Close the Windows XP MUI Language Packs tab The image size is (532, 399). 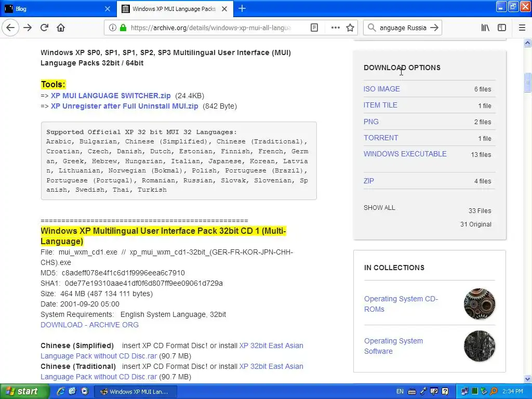point(224,9)
